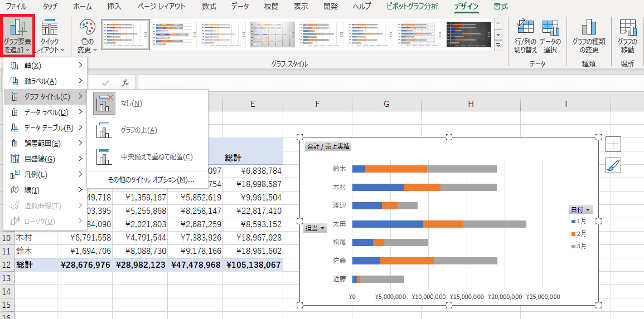644x319 pixels.
Task: Select 中央揃えで重ねて配置 title option
Action: pyautogui.click(x=152, y=157)
